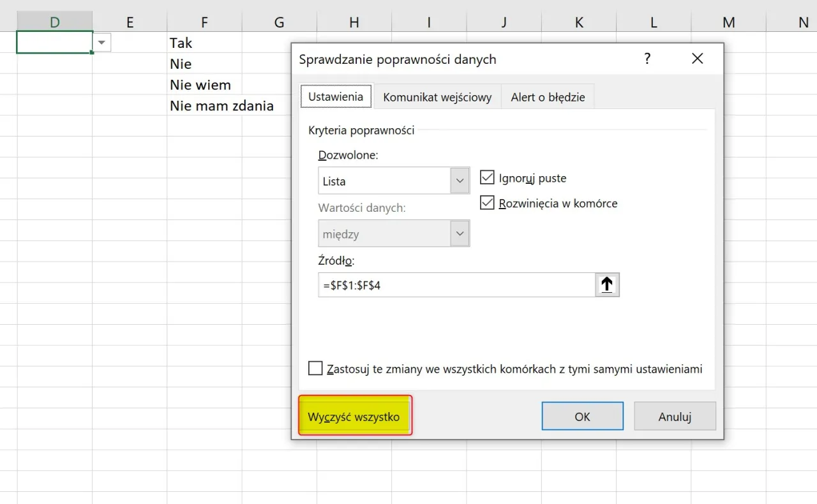Viewport: 817px width, 504px height.
Task: Select the cell with Tak
Action: [x=204, y=43]
